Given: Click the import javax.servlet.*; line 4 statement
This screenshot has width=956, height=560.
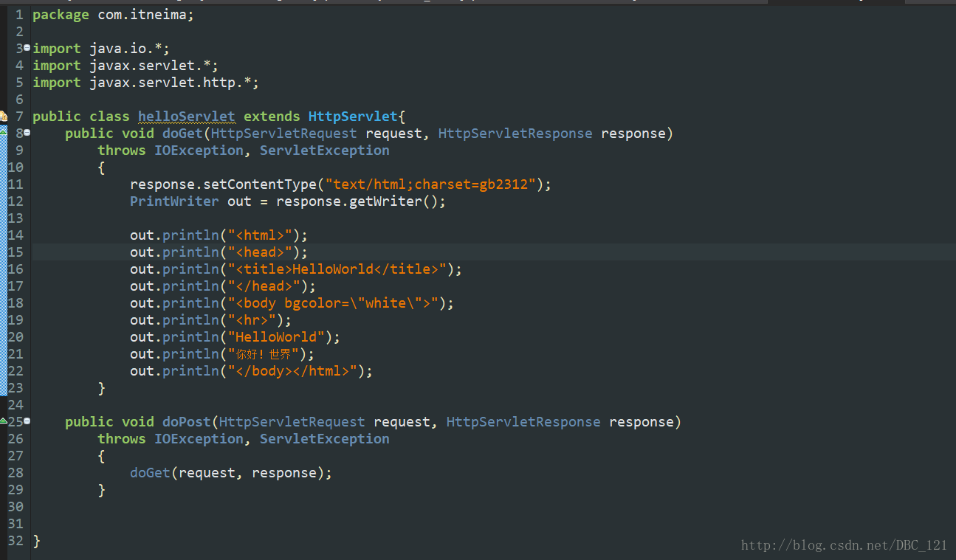Looking at the screenshot, I should [125, 66].
